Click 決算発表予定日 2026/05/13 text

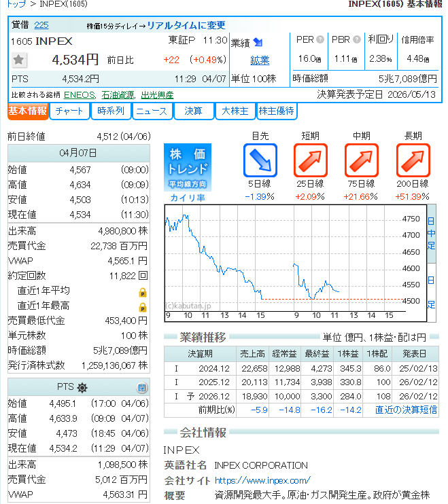coord(377,94)
